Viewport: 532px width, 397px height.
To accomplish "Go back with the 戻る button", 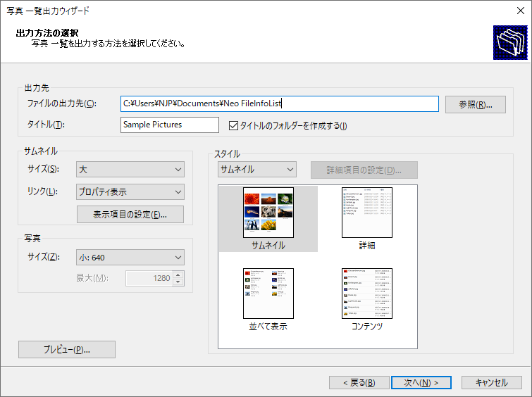I will pos(359,383).
